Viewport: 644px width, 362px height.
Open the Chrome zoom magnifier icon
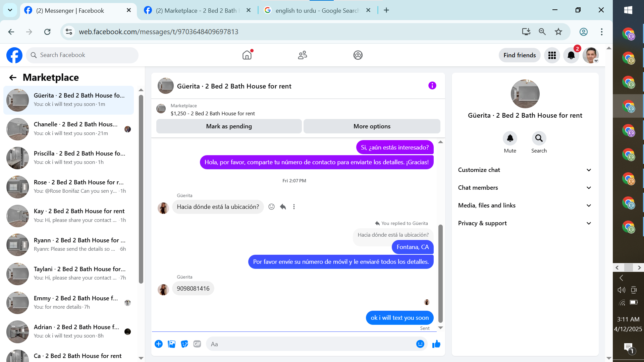click(542, 32)
